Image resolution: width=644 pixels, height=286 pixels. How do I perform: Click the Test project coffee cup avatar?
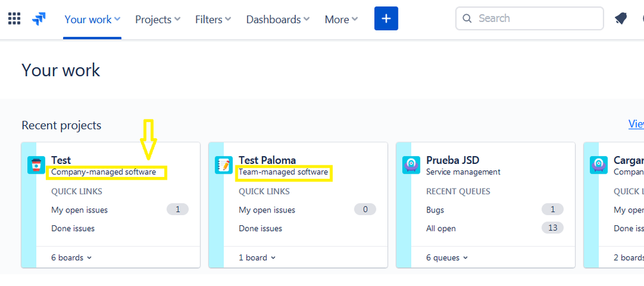point(36,165)
